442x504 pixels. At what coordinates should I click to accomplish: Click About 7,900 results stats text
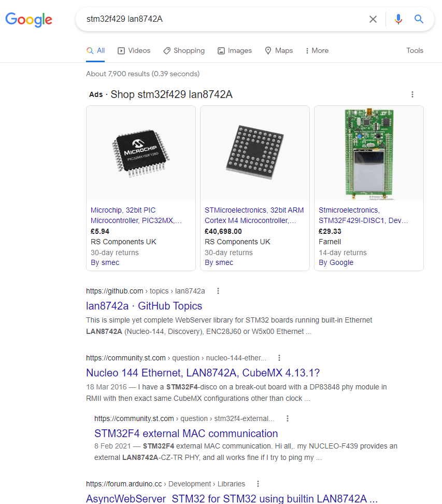143,74
